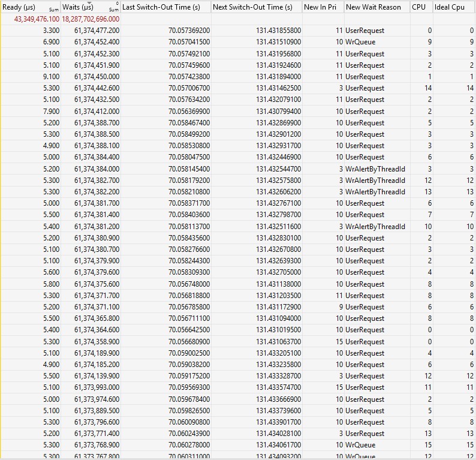Click Waits value 61,373,889.500

pyautogui.click(x=97, y=411)
